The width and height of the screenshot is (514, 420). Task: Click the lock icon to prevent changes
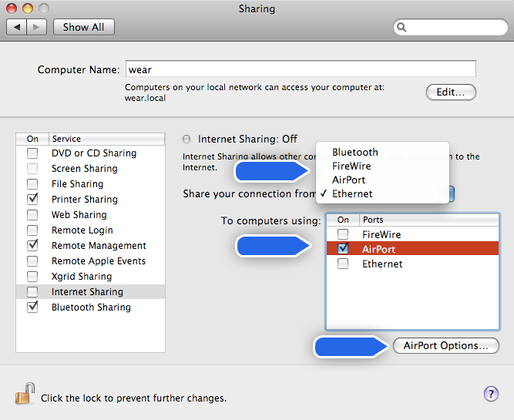(25, 395)
